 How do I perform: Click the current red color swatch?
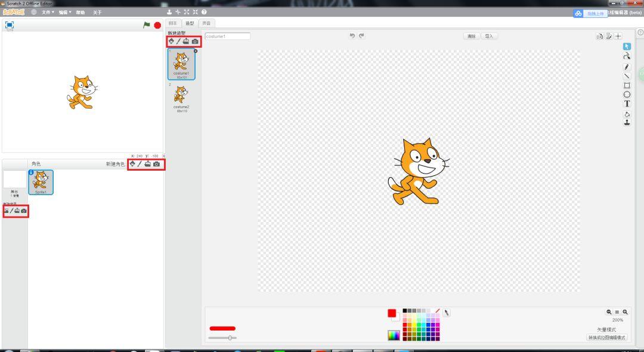pos(392,313)
